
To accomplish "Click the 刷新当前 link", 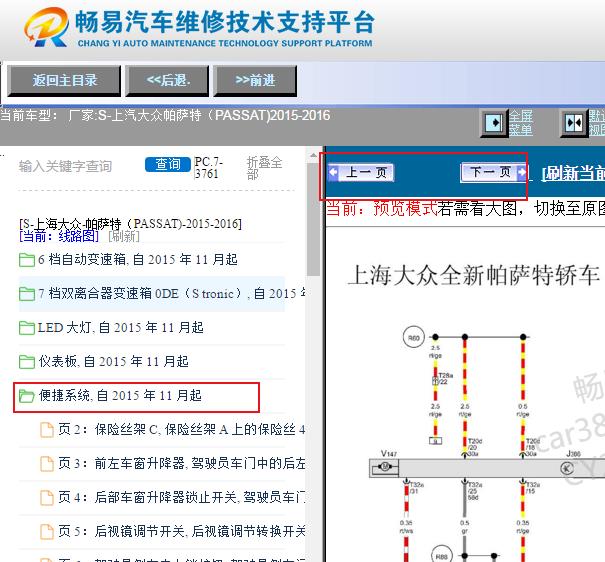I will click(573, 173).
